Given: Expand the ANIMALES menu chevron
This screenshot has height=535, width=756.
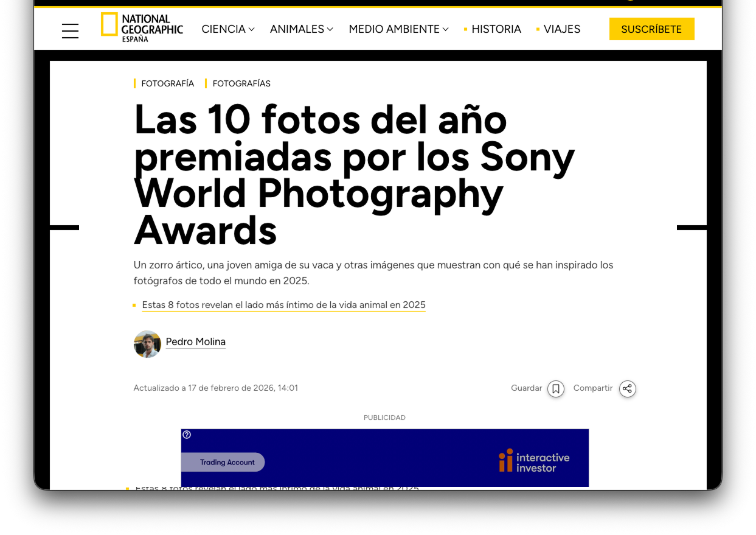Looking at the screenshot, I should tap(330, 29).
